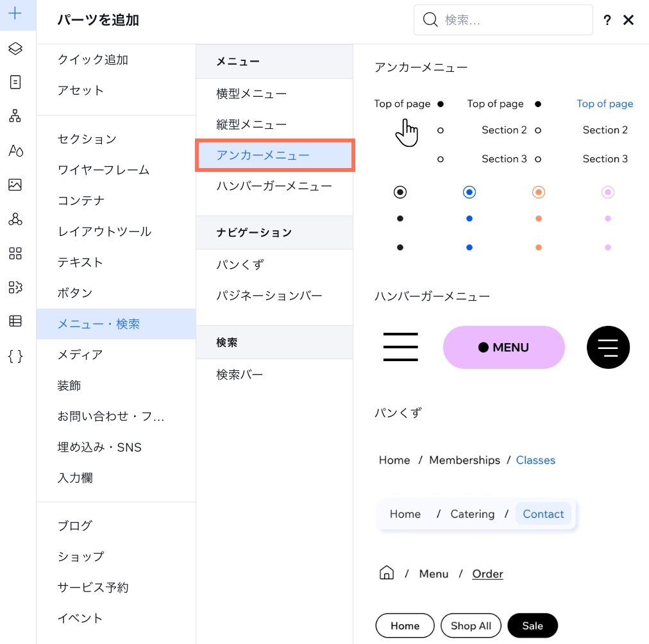
Task: Open the site Design panel icon
Action: point(16,151)
